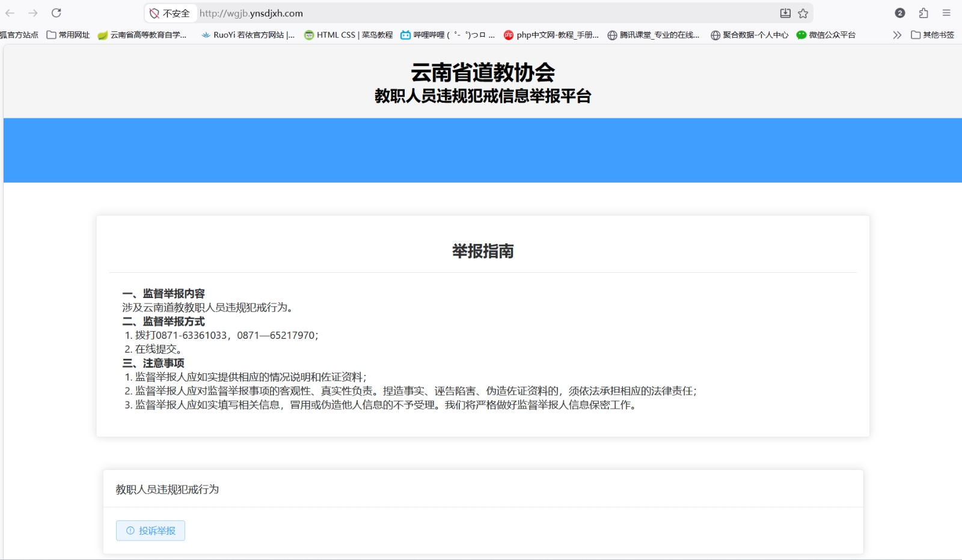The image size is (962, 560).
Task: Open the browser hamburger menu
Action: tap(946, 13)
